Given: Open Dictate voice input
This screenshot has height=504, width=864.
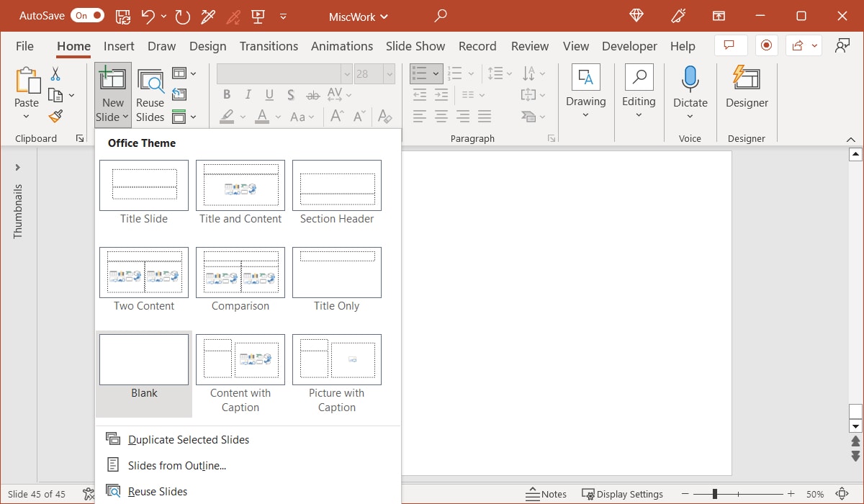Looking at the screenshot, I should (690, 88).
